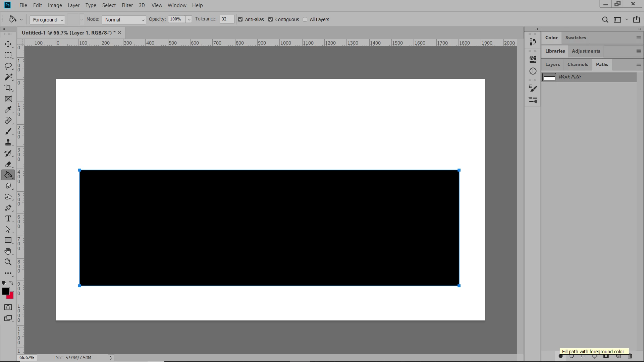
Task: Select the Zoom tool in the toolbox
Action: 8,262
